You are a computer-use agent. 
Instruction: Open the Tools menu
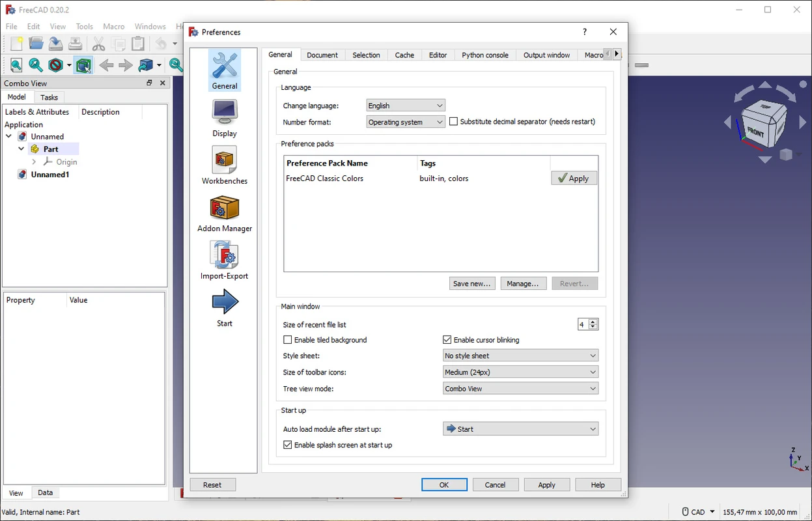tap(85, 27)
